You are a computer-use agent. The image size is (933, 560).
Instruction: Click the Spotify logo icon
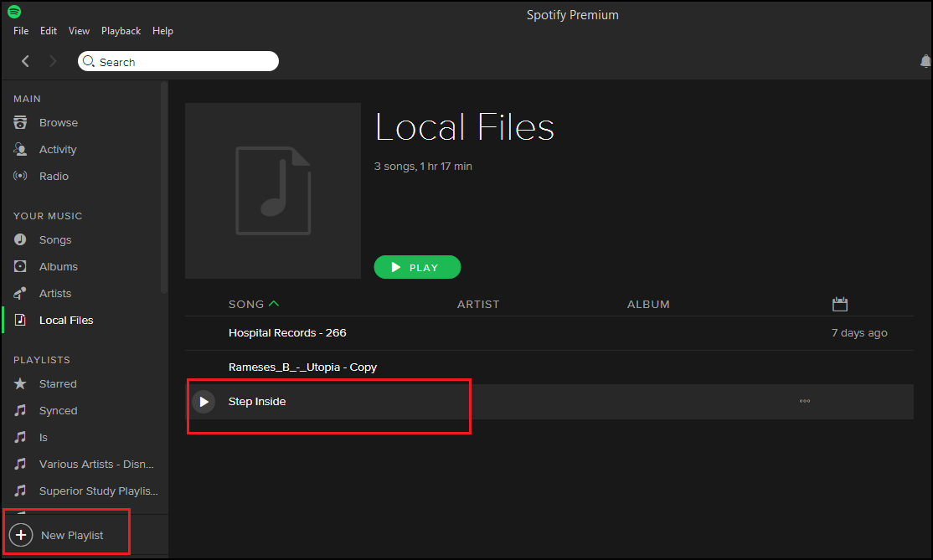tap(13, 11)
